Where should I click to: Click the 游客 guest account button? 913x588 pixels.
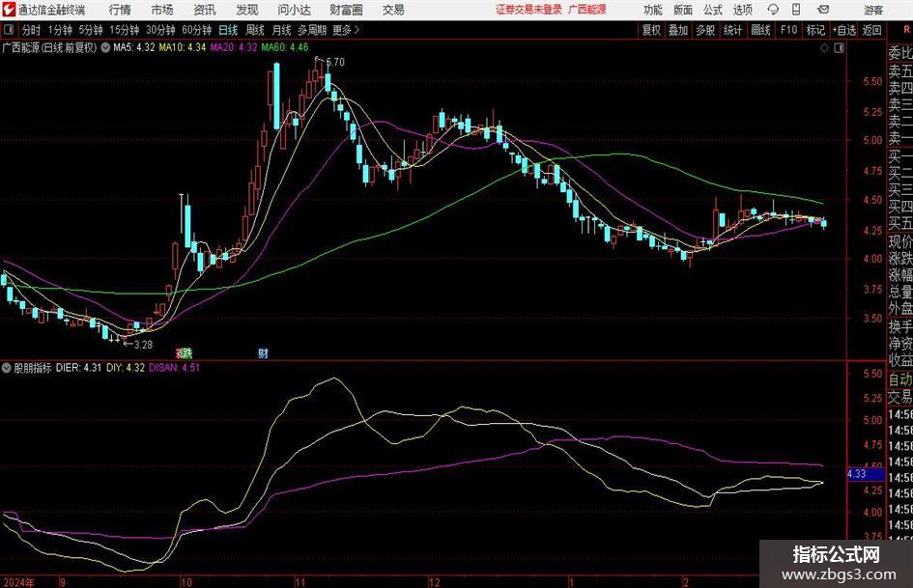[x=873, y=10]
